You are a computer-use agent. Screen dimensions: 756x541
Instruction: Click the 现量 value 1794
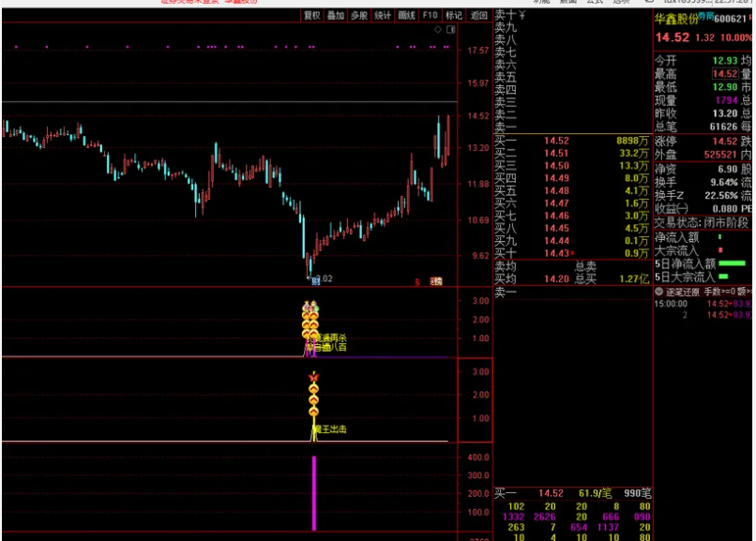(727, 100)
